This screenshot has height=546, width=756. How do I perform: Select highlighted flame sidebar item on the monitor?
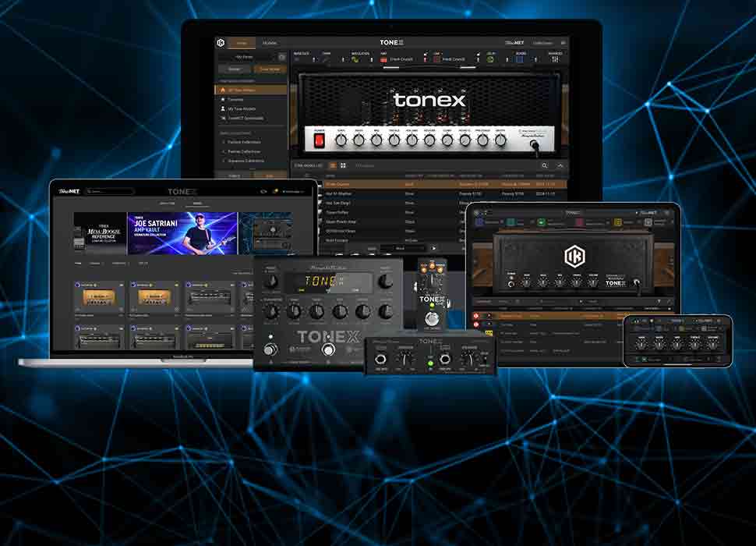click(x=251, y=90)
